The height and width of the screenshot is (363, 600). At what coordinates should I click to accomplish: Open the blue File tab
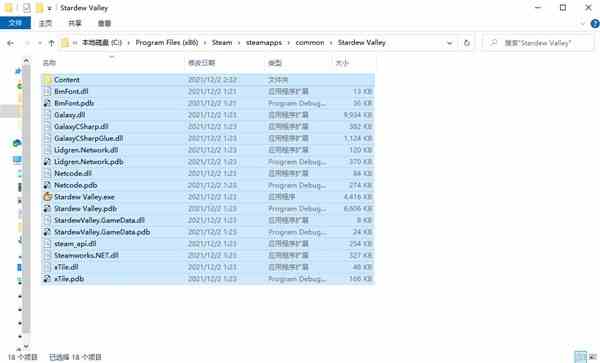coord(15,23)
